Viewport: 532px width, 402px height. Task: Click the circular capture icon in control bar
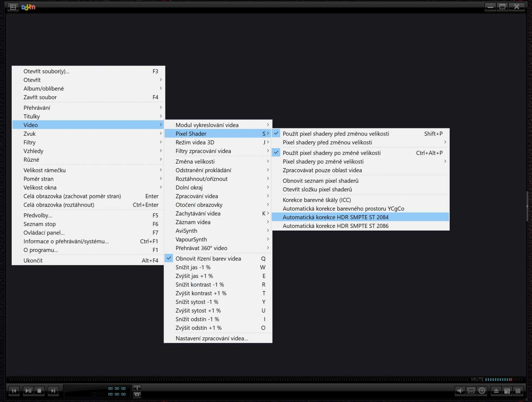[482, 391]
